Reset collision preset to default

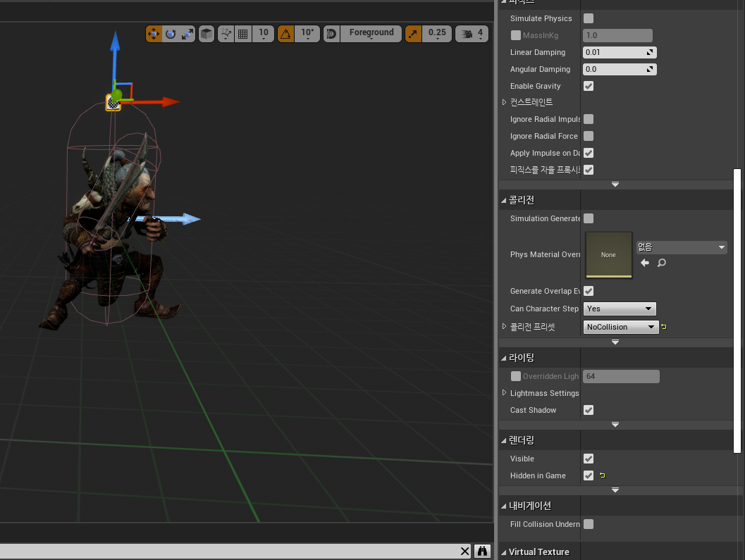click(x=664, y=327)
